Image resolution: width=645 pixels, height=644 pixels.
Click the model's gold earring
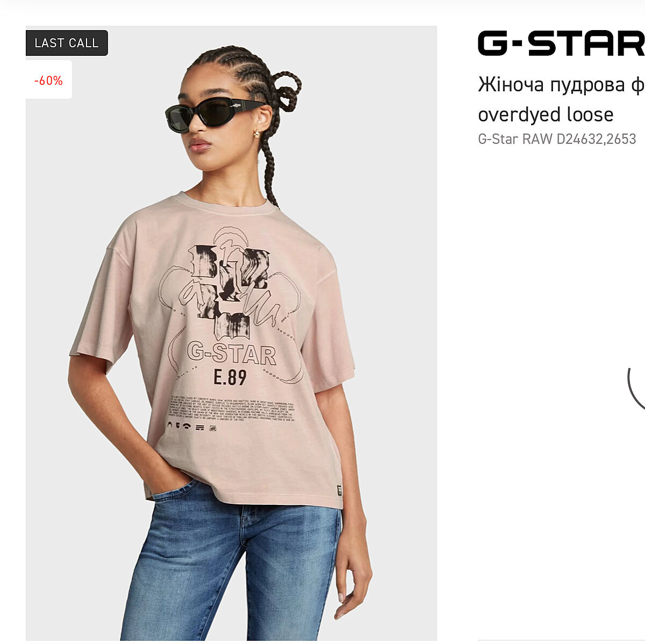256,133
